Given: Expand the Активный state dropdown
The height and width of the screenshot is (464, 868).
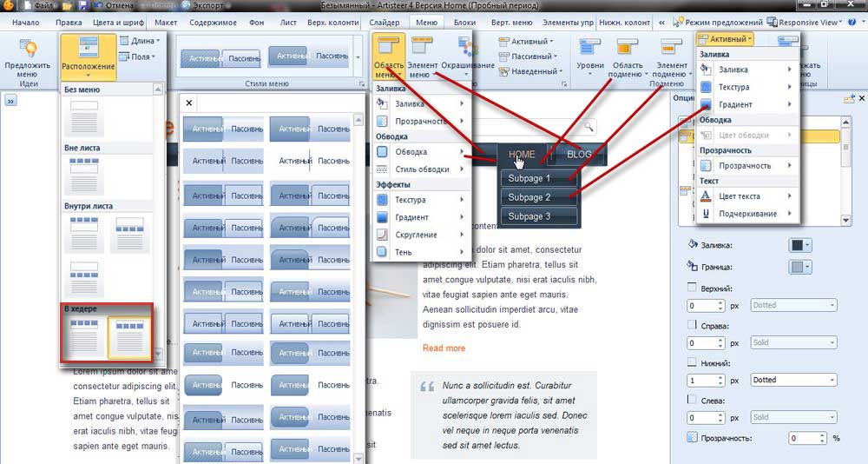Looking at the screenshot, I should pyautogui.click(x=725, y=39).
